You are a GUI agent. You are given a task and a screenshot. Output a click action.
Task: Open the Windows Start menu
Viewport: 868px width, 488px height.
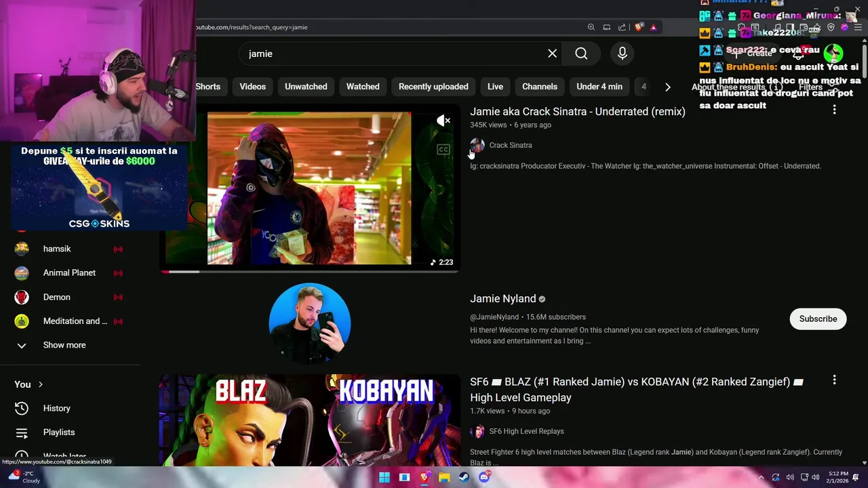pyautogui.click(x=384, y=477)
